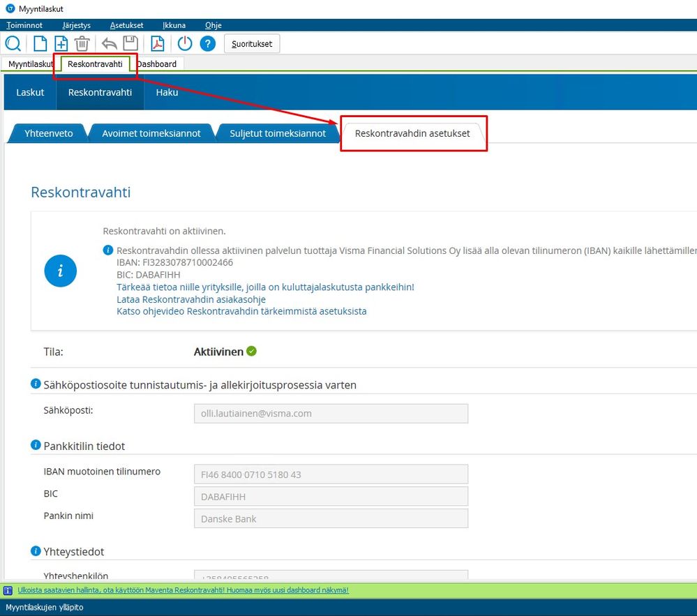The width and height of the screenshot is (697, 616).
Task: Select the Reskontravahdin asetukset tab
Action: 412,133
